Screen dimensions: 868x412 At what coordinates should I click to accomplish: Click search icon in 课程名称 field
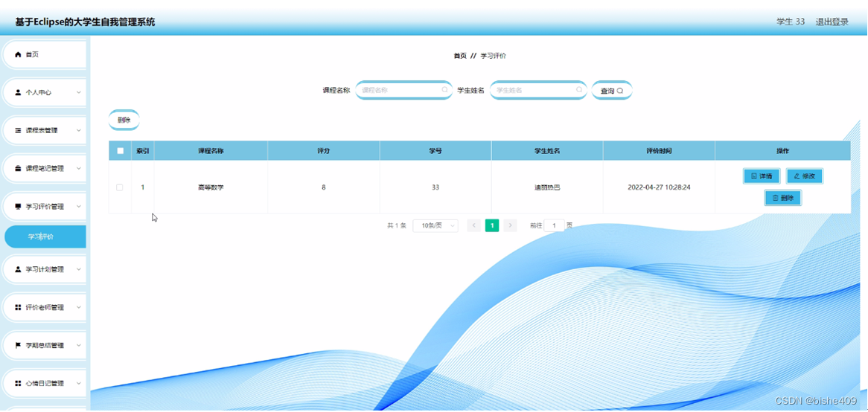point(444,89)
